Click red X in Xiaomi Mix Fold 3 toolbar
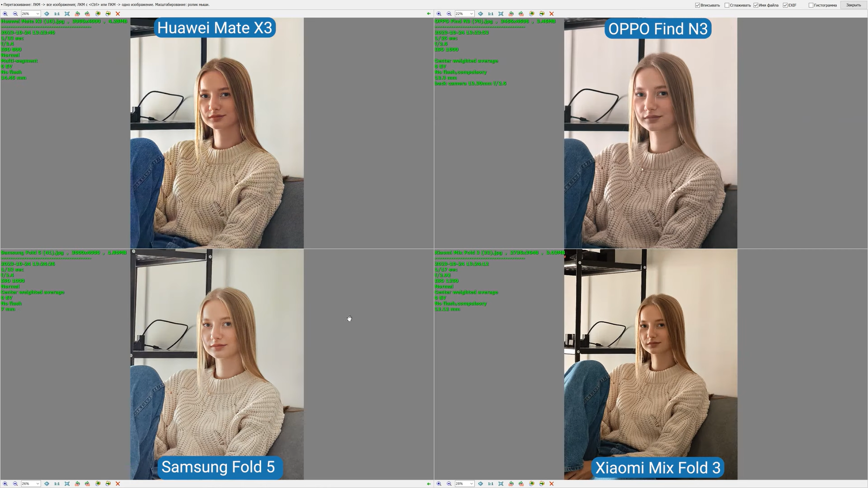 coord(552,484)
